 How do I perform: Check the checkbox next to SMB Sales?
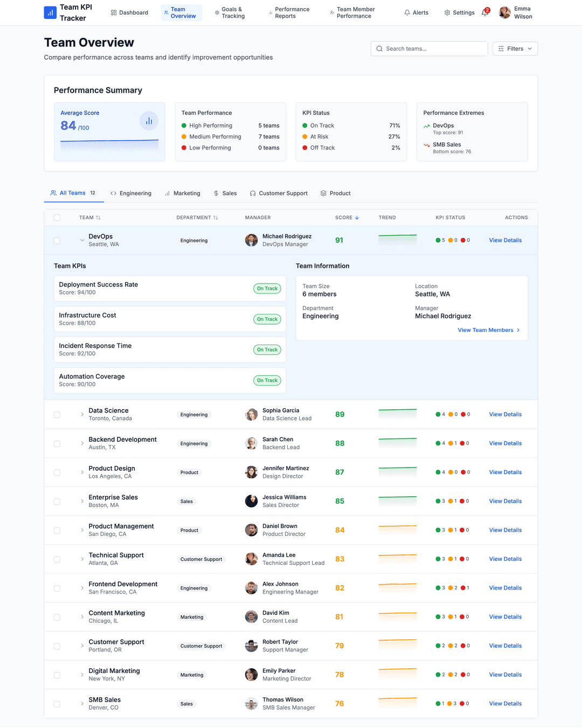pyautogui.click(x=57, y=704)
